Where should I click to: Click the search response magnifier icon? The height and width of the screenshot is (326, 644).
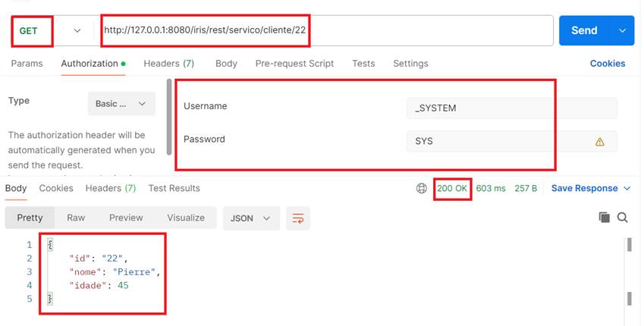[x=623, y=218]
